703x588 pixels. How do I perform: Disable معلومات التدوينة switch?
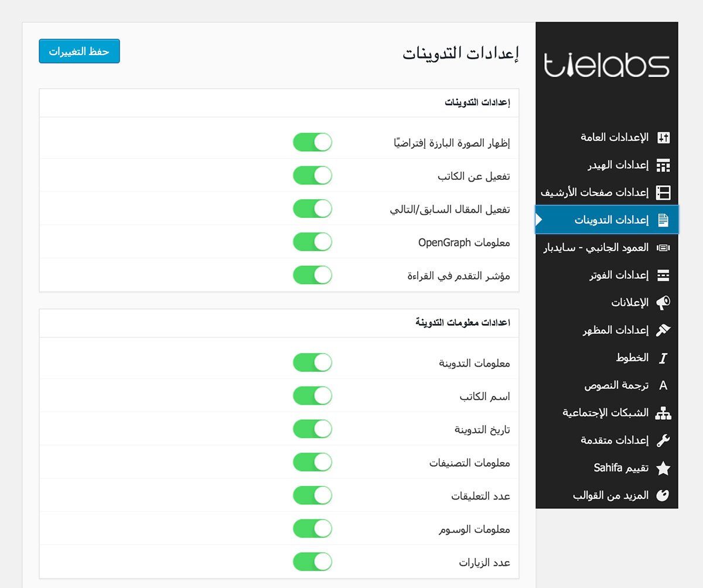(312, 363)
